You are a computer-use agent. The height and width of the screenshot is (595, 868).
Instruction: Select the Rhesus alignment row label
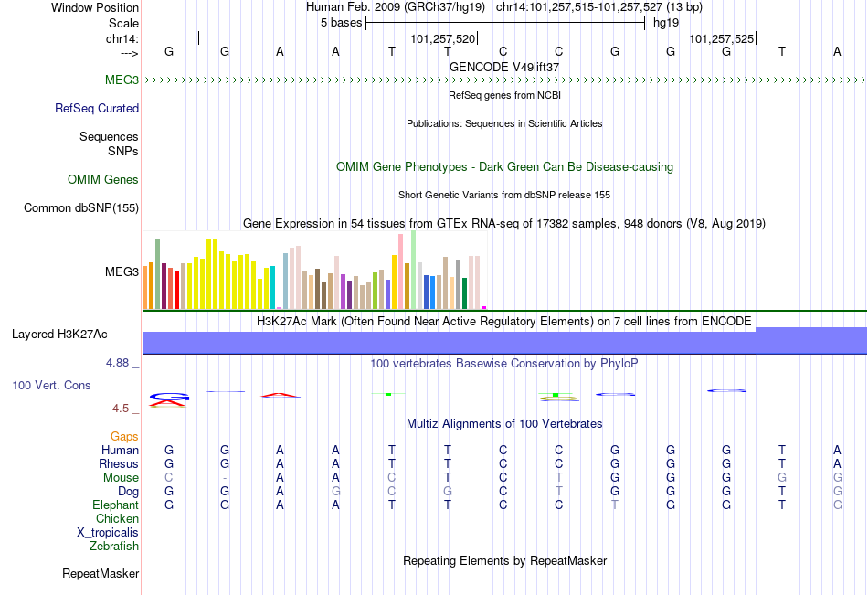click(x=119, y=463)
